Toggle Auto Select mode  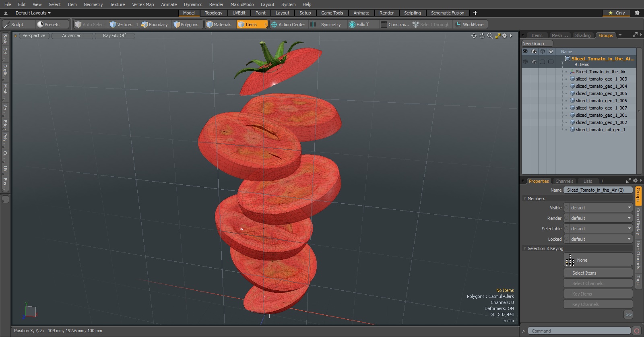90,25
